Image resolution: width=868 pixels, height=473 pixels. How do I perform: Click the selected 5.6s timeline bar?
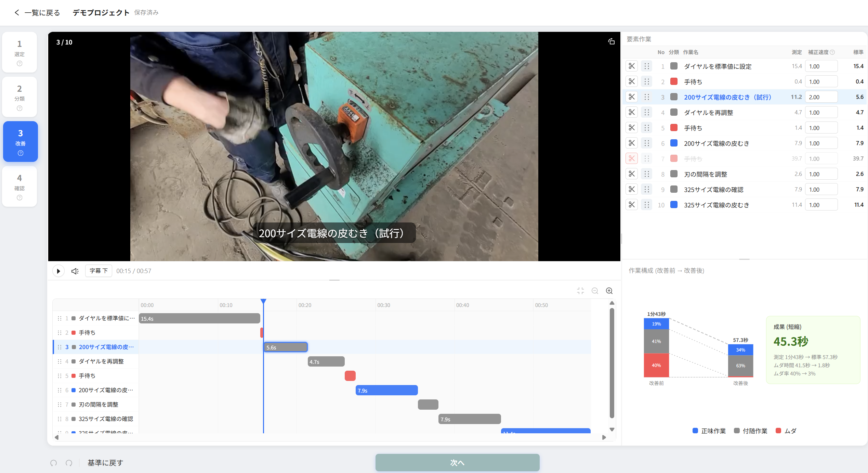(286, 347)
